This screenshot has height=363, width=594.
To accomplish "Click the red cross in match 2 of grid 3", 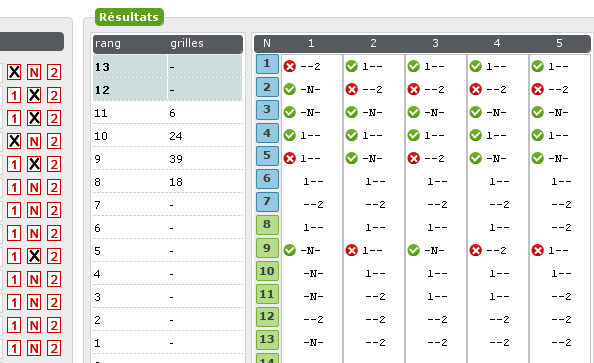I will point(414,89).
